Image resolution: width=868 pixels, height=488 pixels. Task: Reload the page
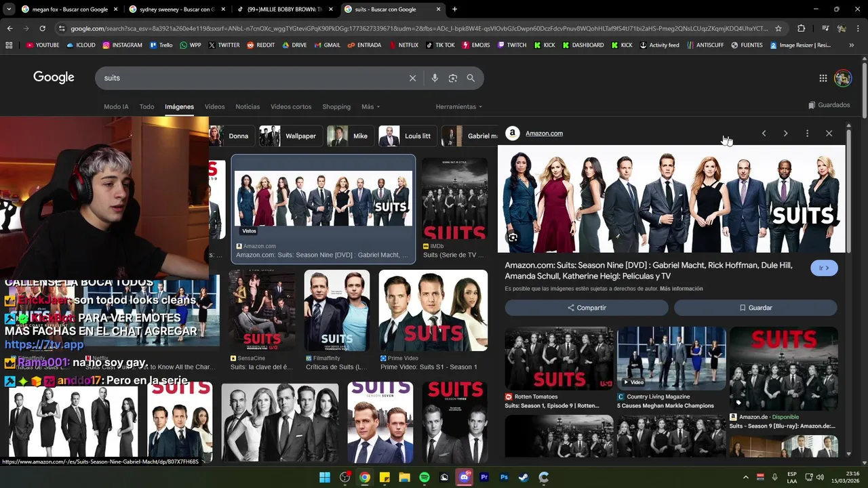tap(42, 28)
